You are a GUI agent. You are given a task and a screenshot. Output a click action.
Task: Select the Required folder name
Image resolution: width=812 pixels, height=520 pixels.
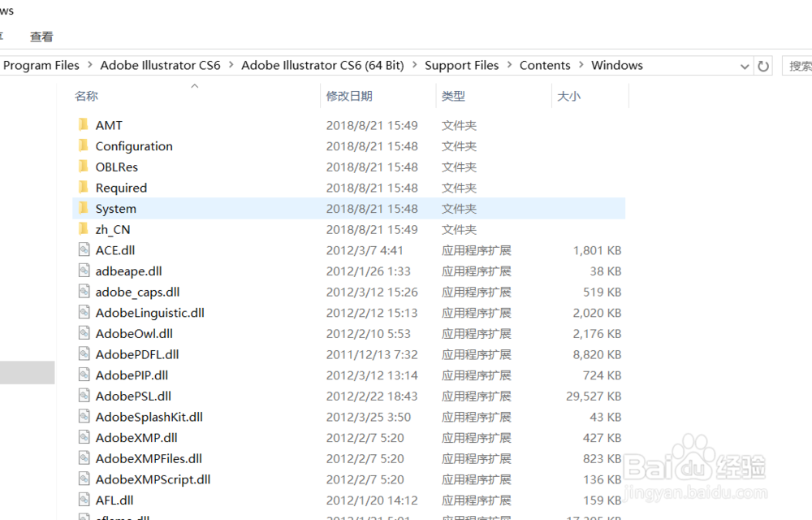pyautogui.click(x=121, y=188)
